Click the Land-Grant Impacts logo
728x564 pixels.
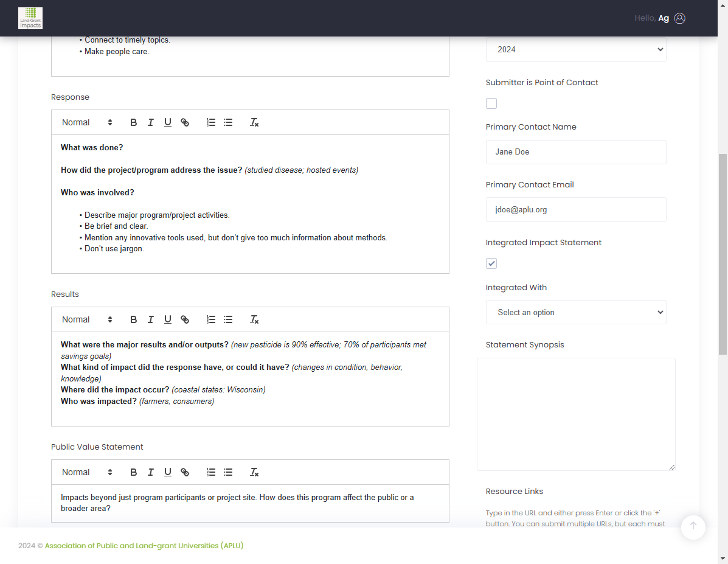click(30, 18)
